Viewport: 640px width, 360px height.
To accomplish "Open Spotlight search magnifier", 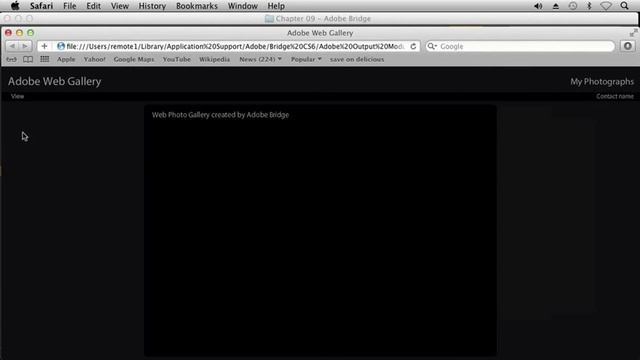I will pyautogui.click(x=624, y=6).
